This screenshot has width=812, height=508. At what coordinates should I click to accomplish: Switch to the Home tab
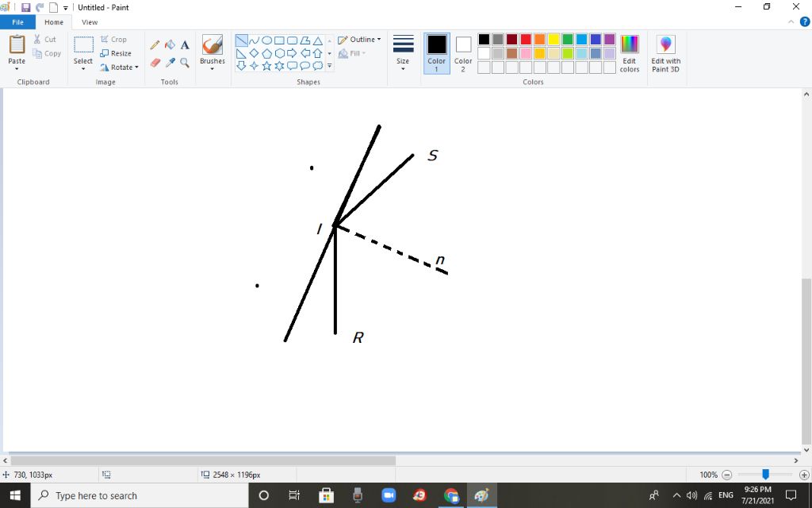(54, 22)
